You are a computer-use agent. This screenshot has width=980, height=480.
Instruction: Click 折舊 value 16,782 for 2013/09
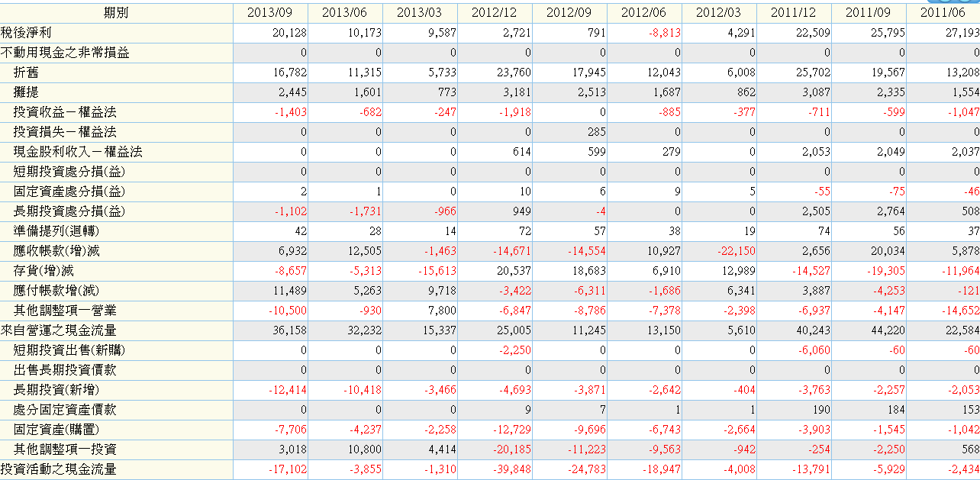click(289, 72)
